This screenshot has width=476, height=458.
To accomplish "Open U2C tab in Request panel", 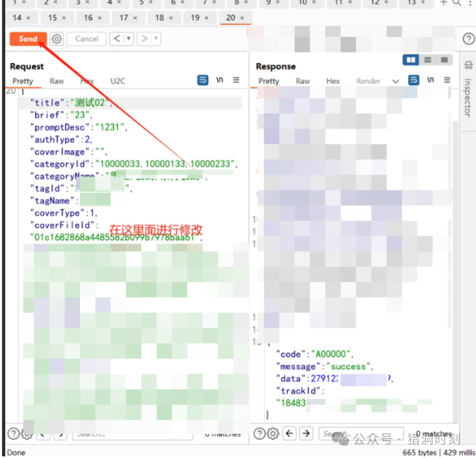I will pyautogui.click(x=118, y=81).
